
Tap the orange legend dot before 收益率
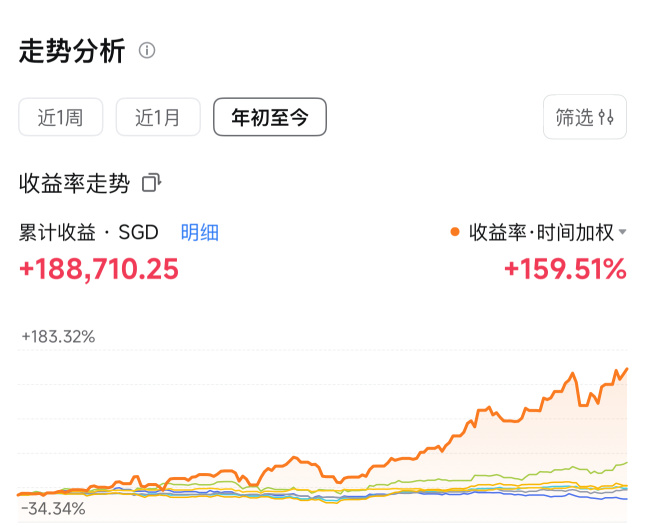point(455,232)
